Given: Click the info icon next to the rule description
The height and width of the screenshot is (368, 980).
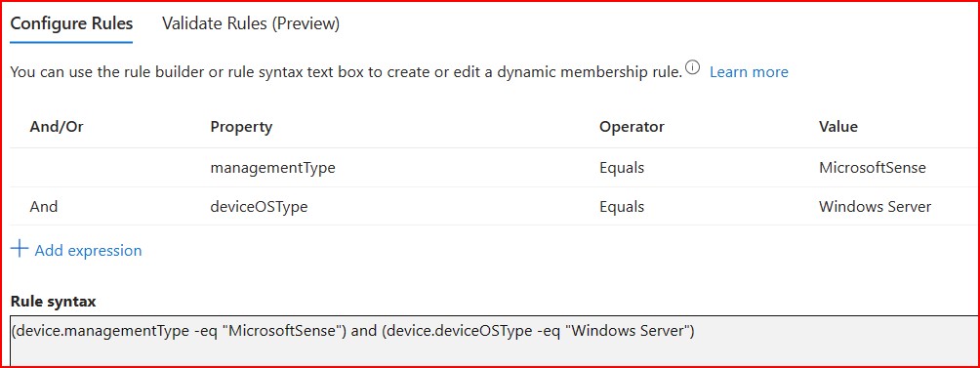Looking at the screenshot, I should click(692, 67).
